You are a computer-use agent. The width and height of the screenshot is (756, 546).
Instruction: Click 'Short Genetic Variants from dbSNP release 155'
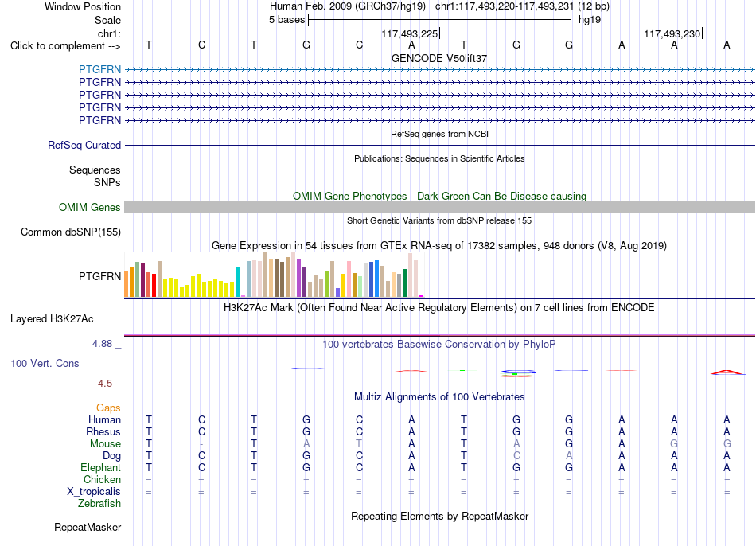tap(439, 220)
